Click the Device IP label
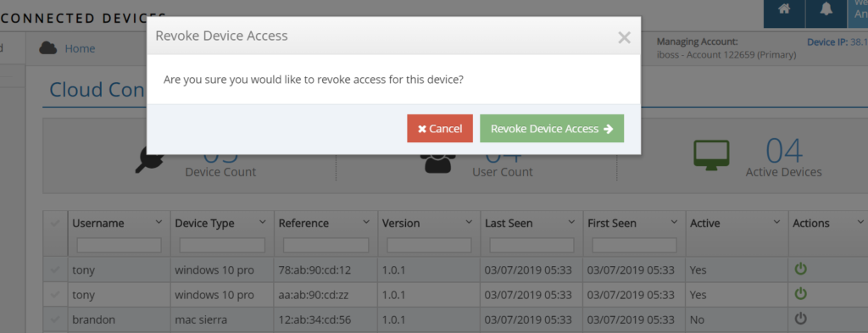Image resolution: width=868 pixels, height=333 pixels. [827, 42]
